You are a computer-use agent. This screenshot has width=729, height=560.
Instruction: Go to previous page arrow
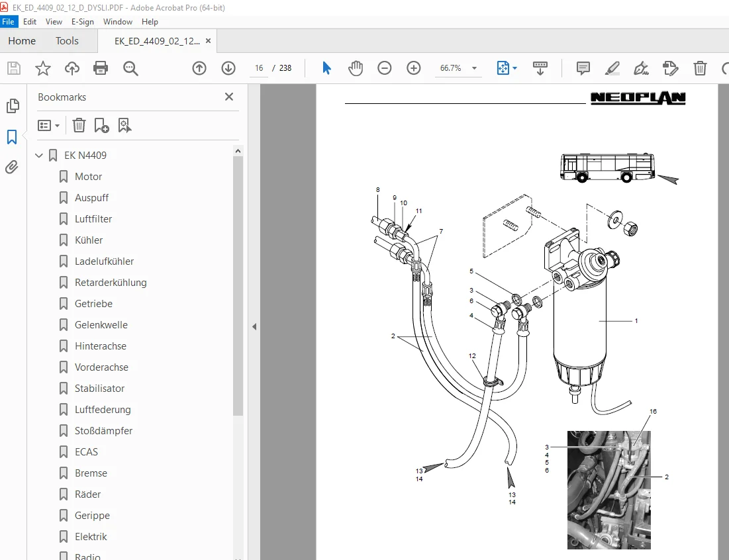tap(199, 68)
